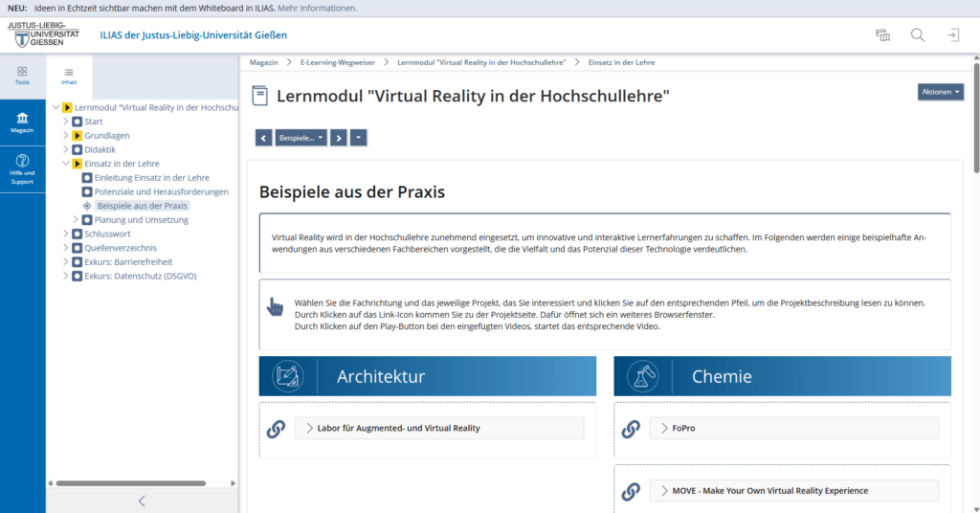Open the search magnifier icon
Image resolution: width=980 pixels, height=513 pixels.
coord(917,35)
